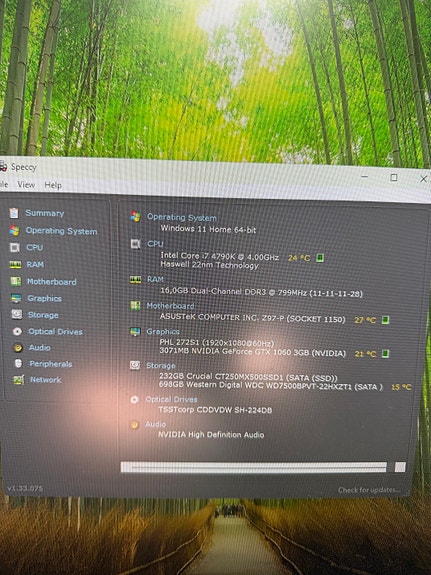Viewport: 431px width, 575px height.
Task: Click the small square button beside progress bar
Action: point(400,467)
